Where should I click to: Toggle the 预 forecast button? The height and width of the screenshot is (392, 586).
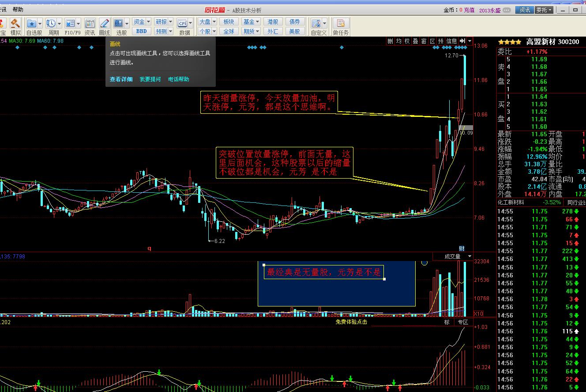tap(441, 41)
